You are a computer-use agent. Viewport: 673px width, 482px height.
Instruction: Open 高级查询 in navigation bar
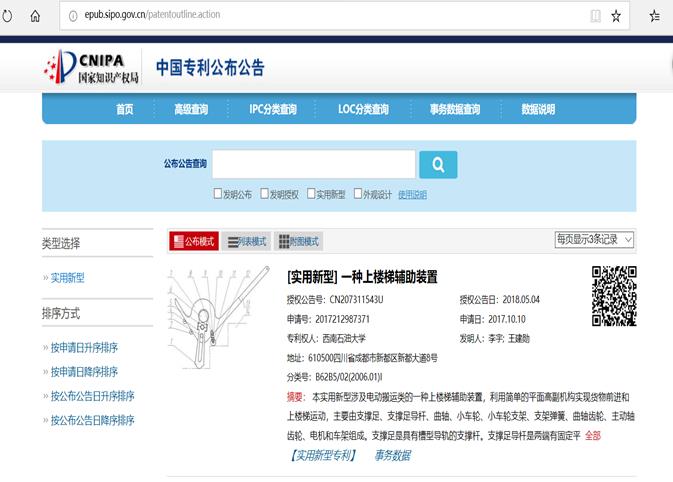pyautogui.click(x=190, y=109)
